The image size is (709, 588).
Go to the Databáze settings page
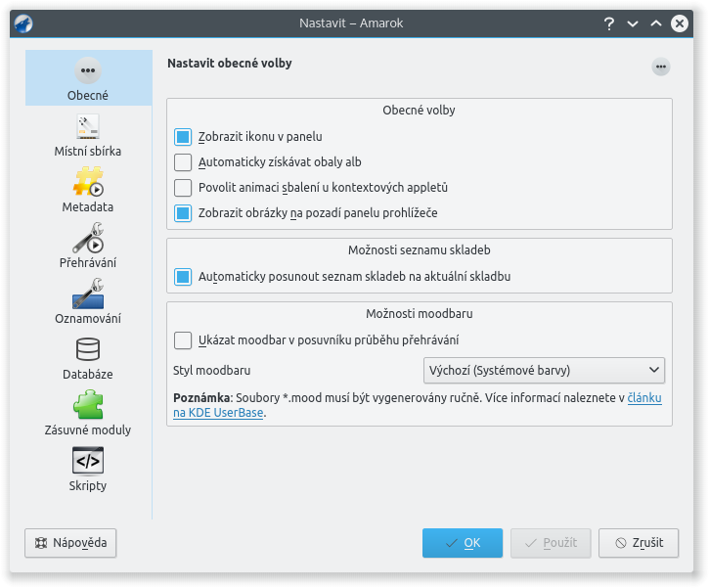point(88,357)
